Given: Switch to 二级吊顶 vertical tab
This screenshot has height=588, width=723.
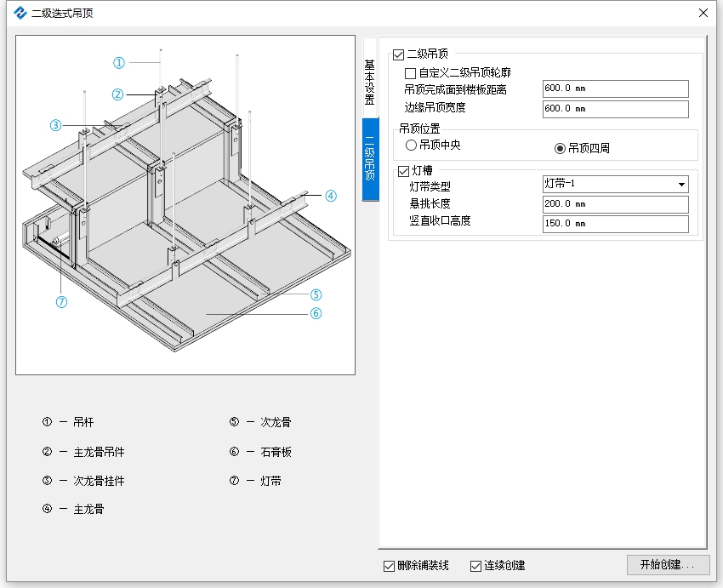Looking at the screenshot, I should (370, 158).
